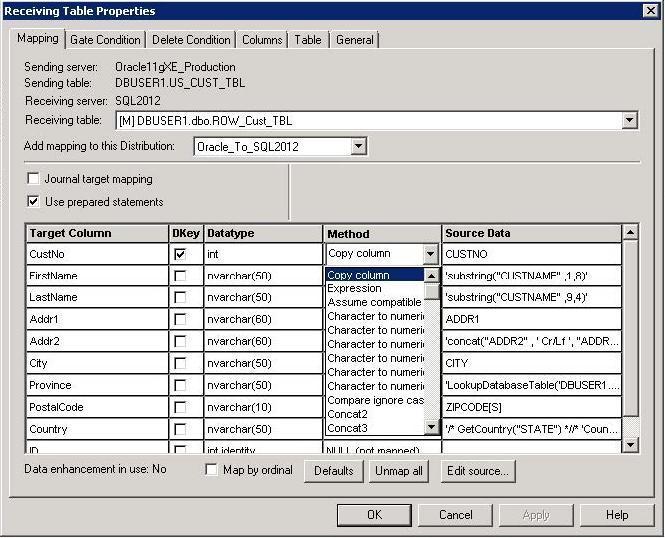Select the CUSTNO source data cell
This screenshot has height=538, width=665.
[532, 254]
